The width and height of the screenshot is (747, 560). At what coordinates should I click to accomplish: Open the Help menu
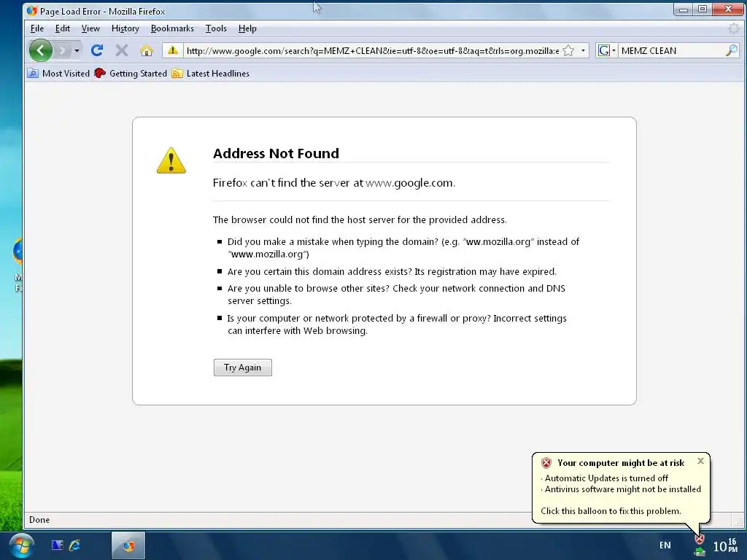(x=247, y=28)
